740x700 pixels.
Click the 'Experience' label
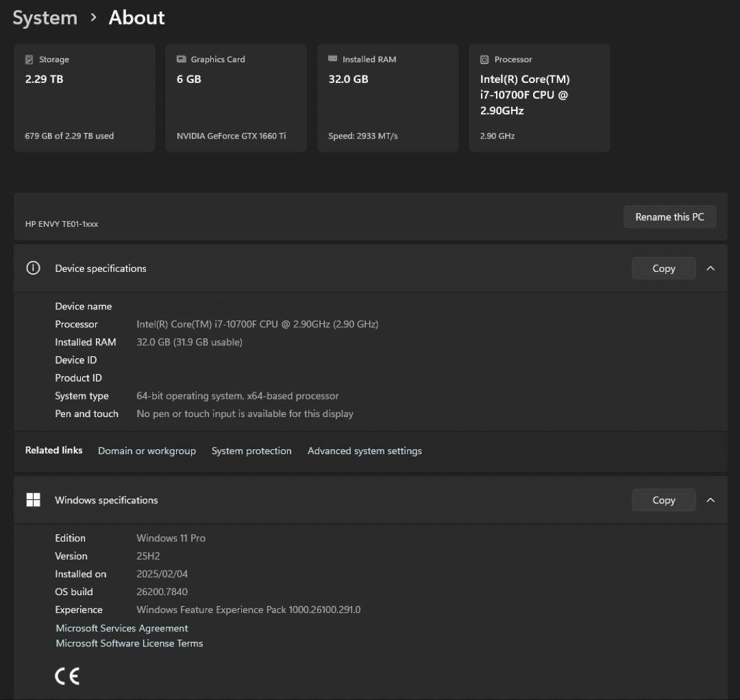[79, 610]
